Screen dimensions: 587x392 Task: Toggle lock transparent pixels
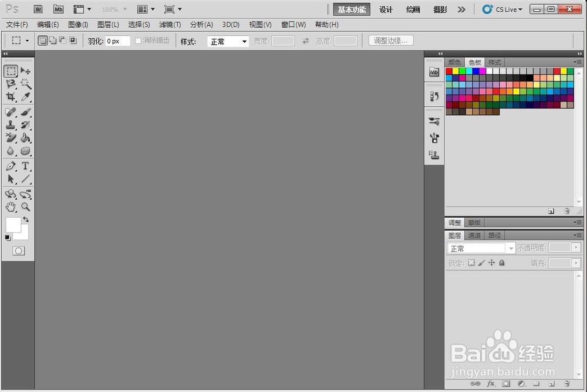(x=471, y=263)
